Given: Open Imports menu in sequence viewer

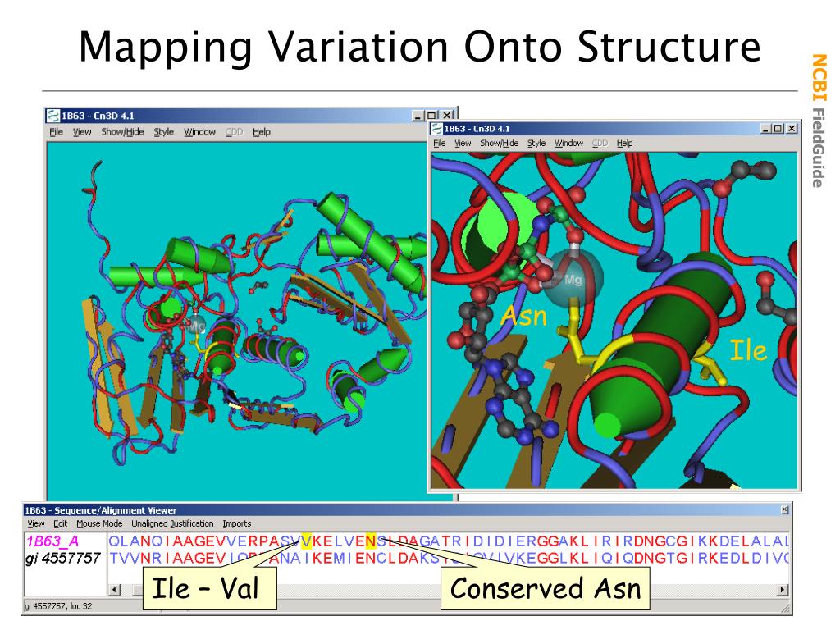Looking at the screenshot, I should pos(237,523).
